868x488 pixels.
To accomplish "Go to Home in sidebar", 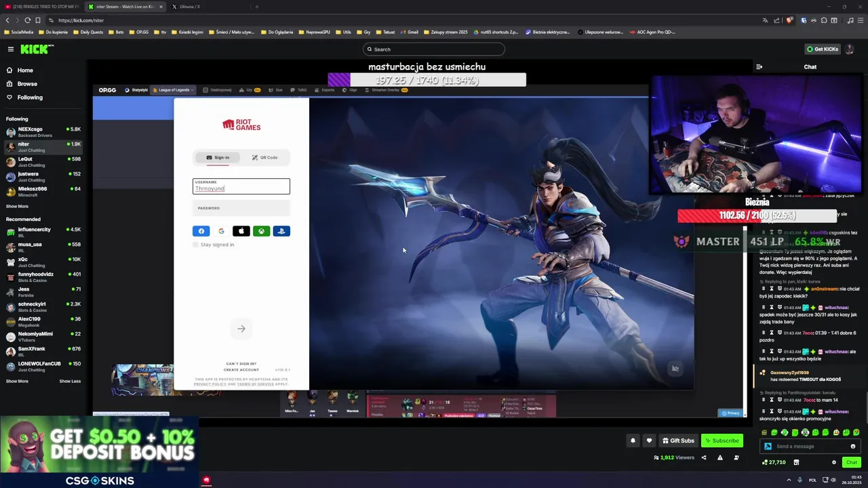I will 24,70.
